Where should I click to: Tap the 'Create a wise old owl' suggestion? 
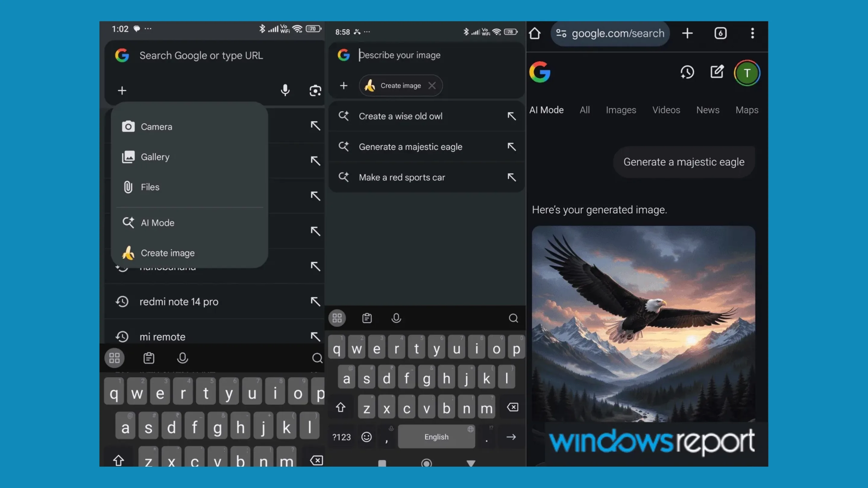coord(400,116)
